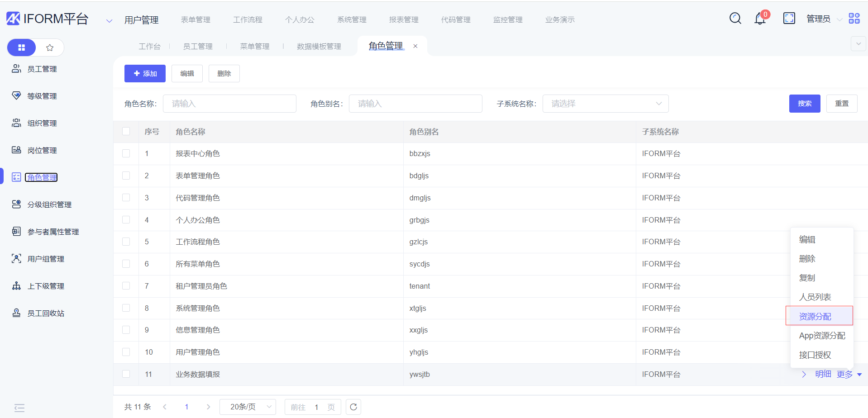Image resolution: width=868 pixels, height=418 pixels.
Task: Select checkbox for 租户管理员角色 row
Action: click(126, 286)
